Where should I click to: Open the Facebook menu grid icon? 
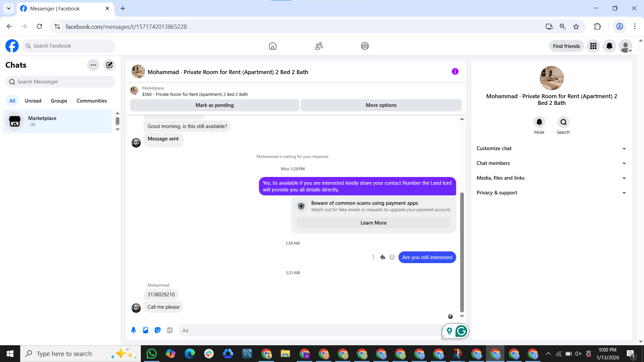tap(593, 46)
